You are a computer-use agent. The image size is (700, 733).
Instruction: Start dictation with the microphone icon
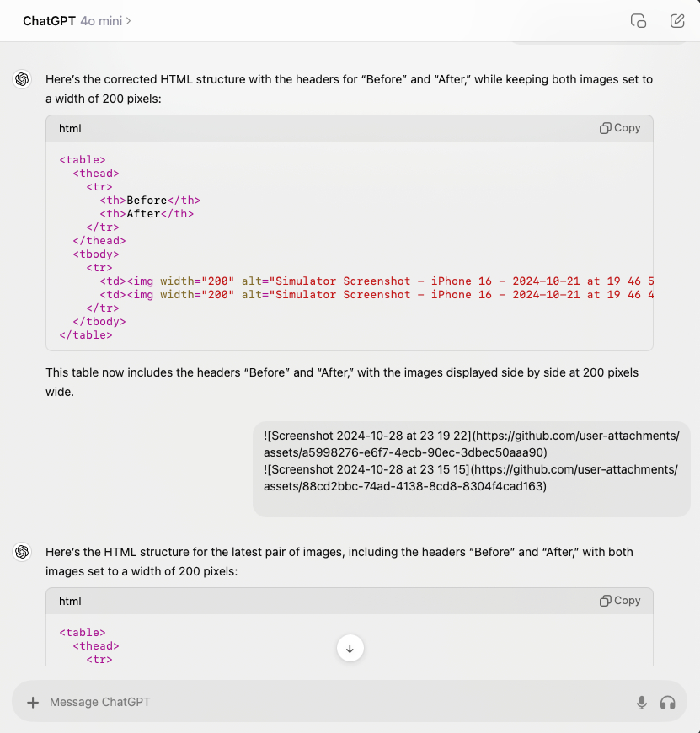pyautogui.click(x=642, y=702)
